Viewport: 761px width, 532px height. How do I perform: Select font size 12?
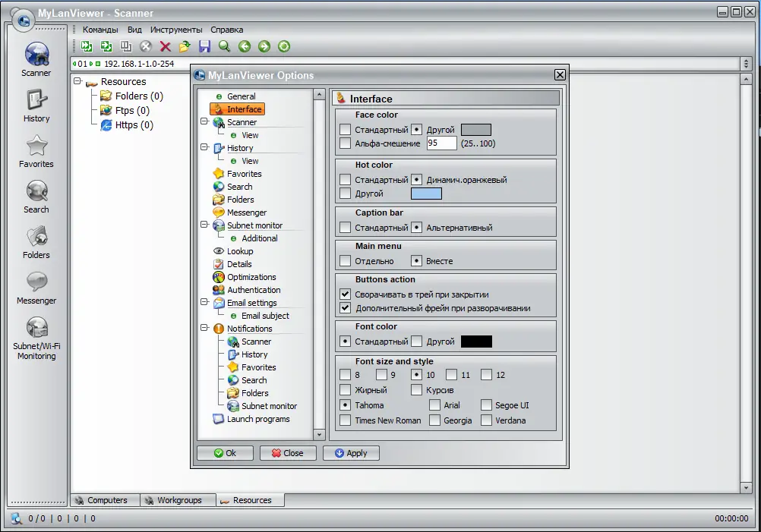[485, 374]
